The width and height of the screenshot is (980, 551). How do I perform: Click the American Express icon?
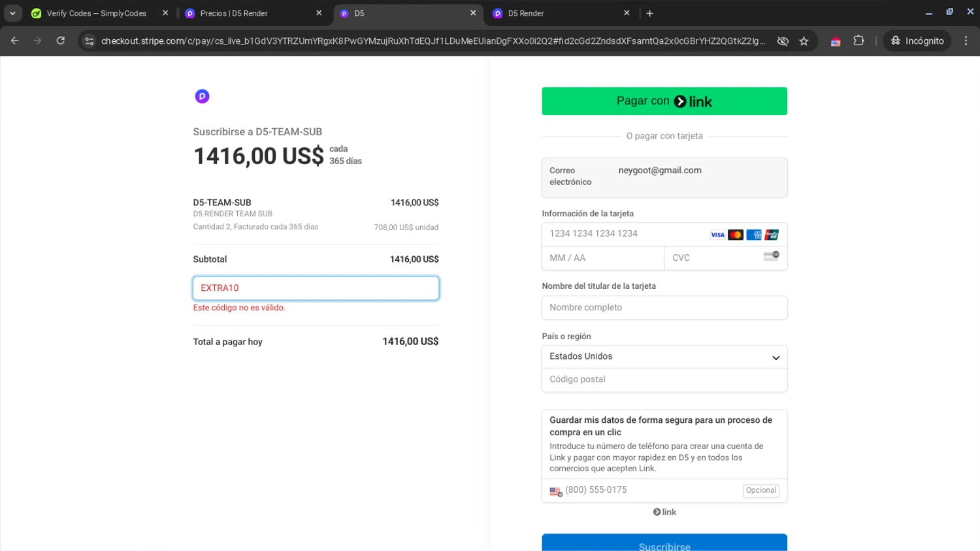click(754, 235)
